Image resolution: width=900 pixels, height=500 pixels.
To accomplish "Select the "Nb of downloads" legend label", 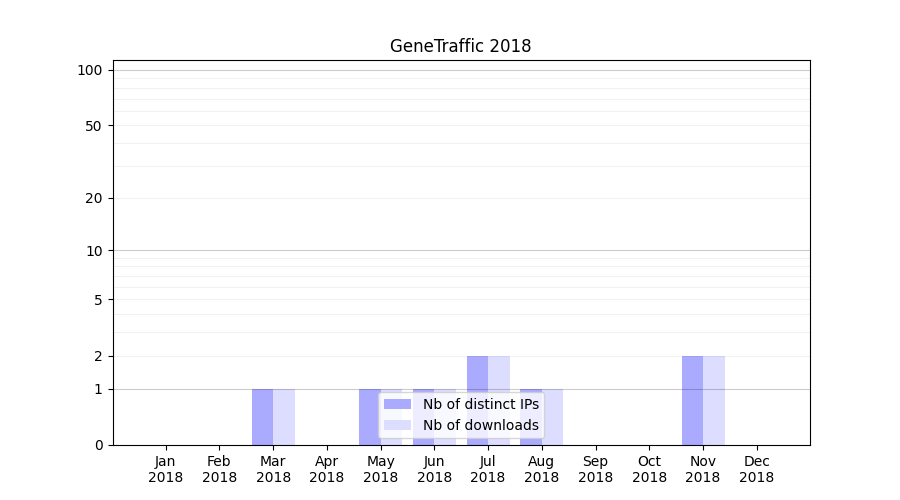I will pos(480,425).
